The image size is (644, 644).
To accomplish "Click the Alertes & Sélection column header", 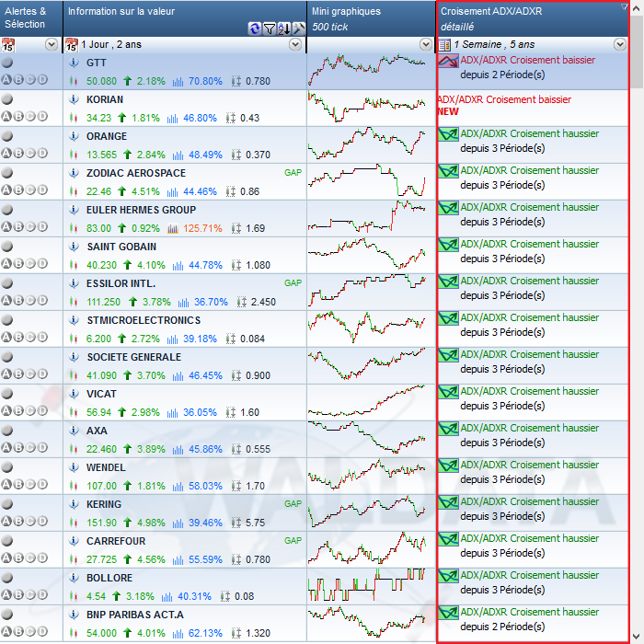I will (x=31, y=18).
